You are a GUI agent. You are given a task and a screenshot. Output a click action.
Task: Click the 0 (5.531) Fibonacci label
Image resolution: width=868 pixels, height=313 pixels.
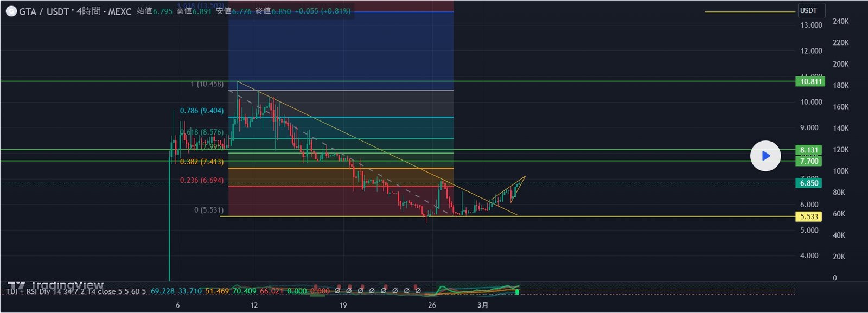[x=208, y=210]
